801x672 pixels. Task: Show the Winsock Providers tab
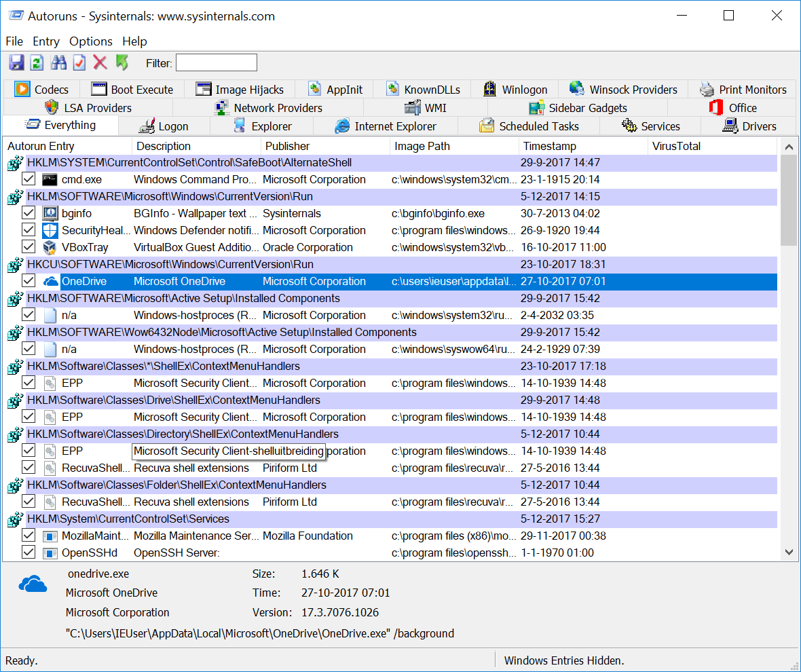(x=623, y=90)
